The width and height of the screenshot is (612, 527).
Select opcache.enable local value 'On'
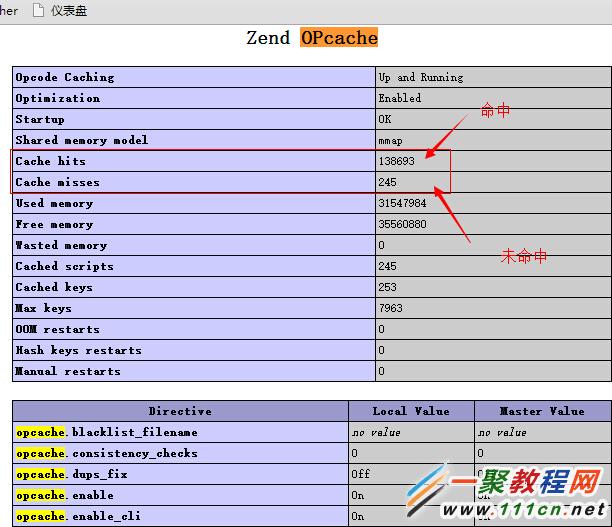(x=358, y=495)
